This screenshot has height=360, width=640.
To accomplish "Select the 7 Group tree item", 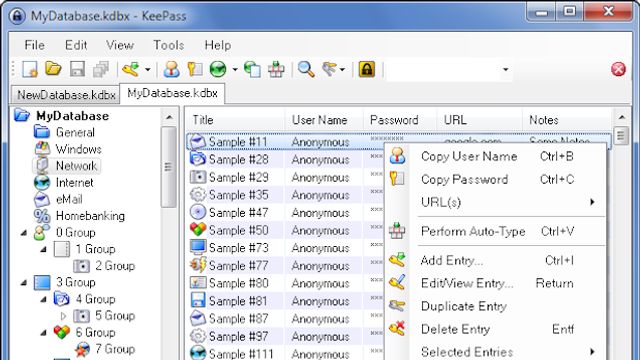I will pyautogui.click(x=115, y=349).
